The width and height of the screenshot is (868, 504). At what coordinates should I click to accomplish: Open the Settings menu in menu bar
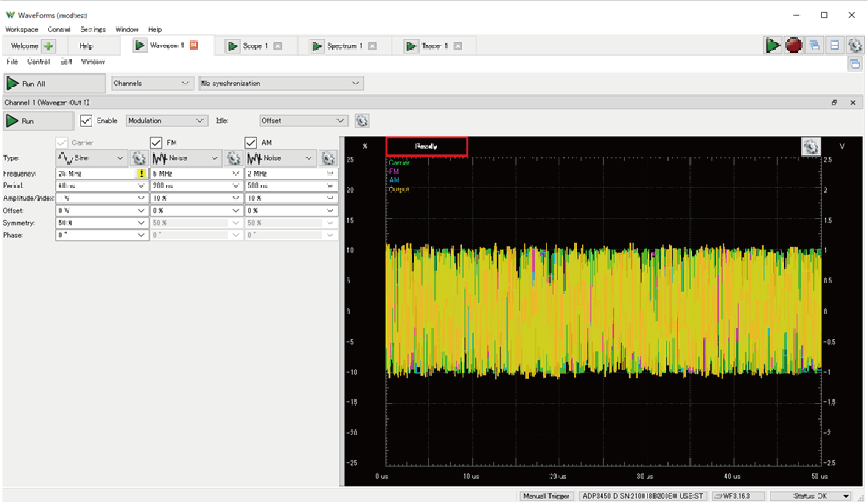point(92,29)
